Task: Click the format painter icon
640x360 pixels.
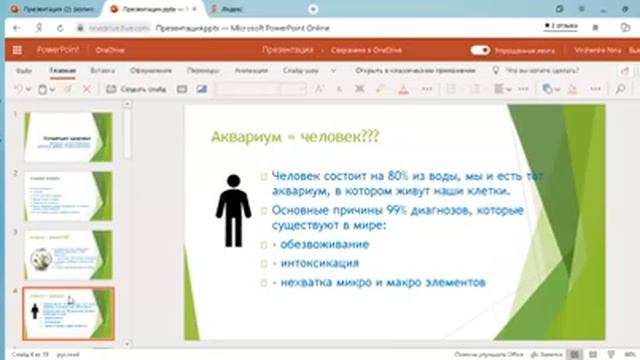Action: (68, 89)
